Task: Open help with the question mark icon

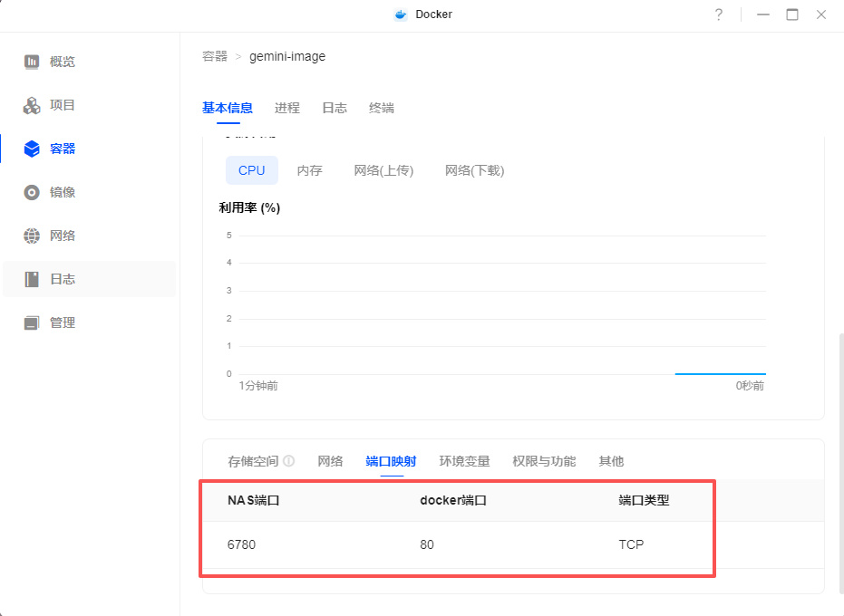Action: [719, 14]
